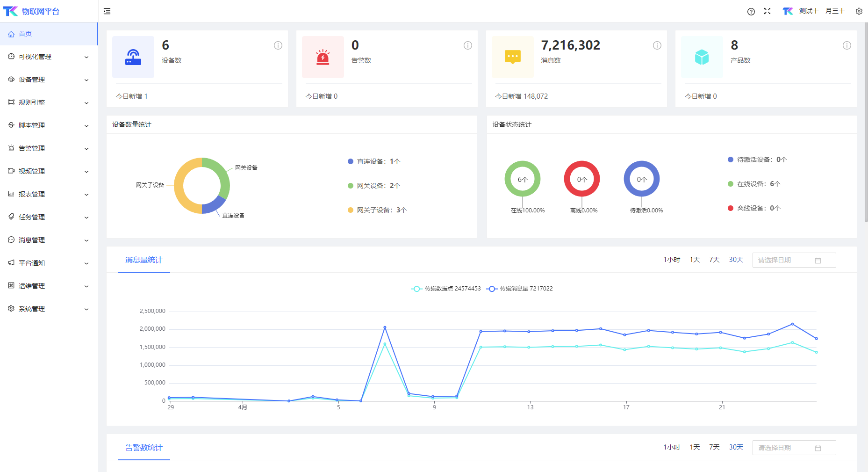The image size is (868, 472).
Task: Click the info icon on the 消息数 card
Action: pos(657,45)
